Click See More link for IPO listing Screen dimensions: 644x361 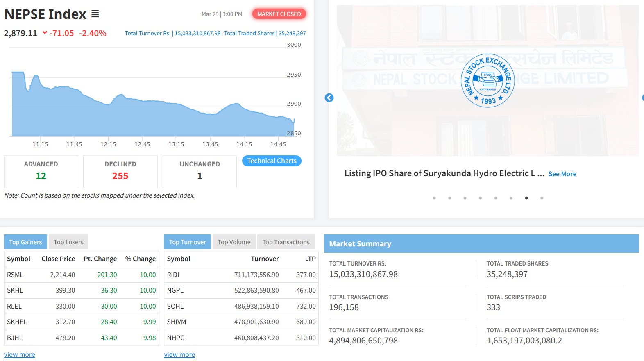coord(562,174)
